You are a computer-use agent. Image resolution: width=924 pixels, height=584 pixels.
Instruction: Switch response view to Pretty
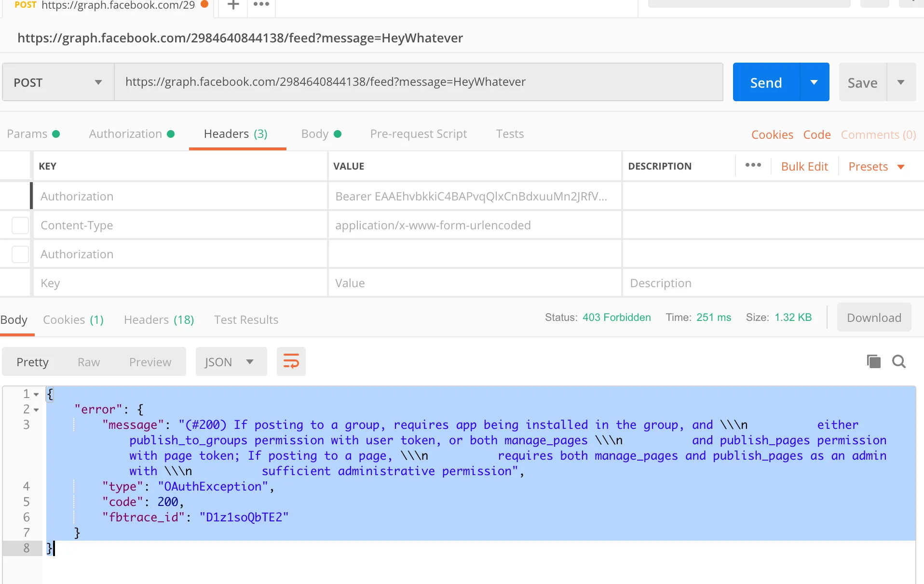pos(32,362)
